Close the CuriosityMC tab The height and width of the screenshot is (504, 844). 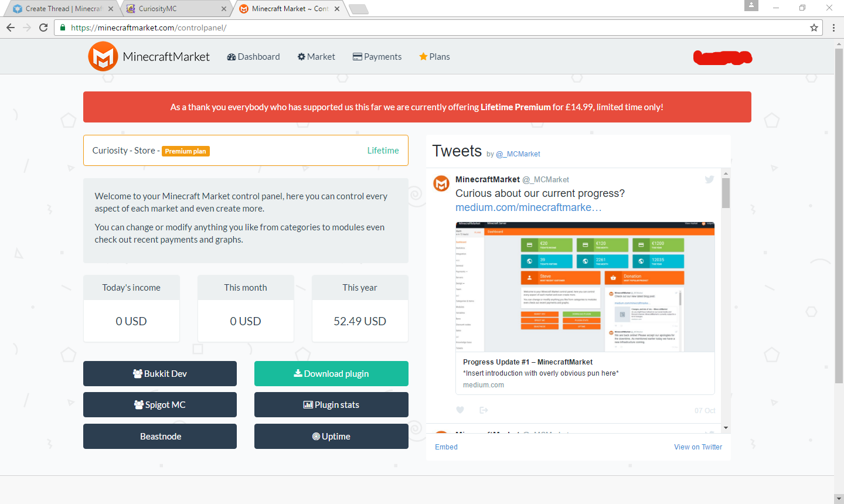(x=224, y=9)
